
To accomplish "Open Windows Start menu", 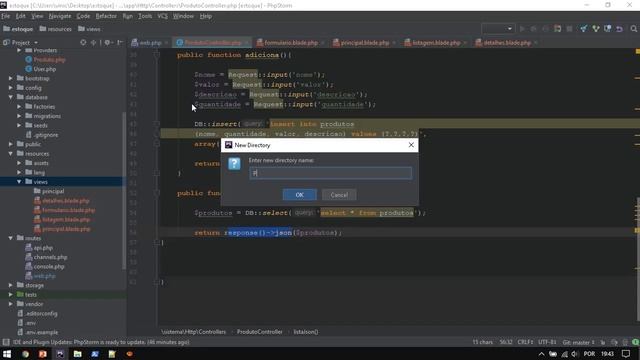I will tap(7, 354).
